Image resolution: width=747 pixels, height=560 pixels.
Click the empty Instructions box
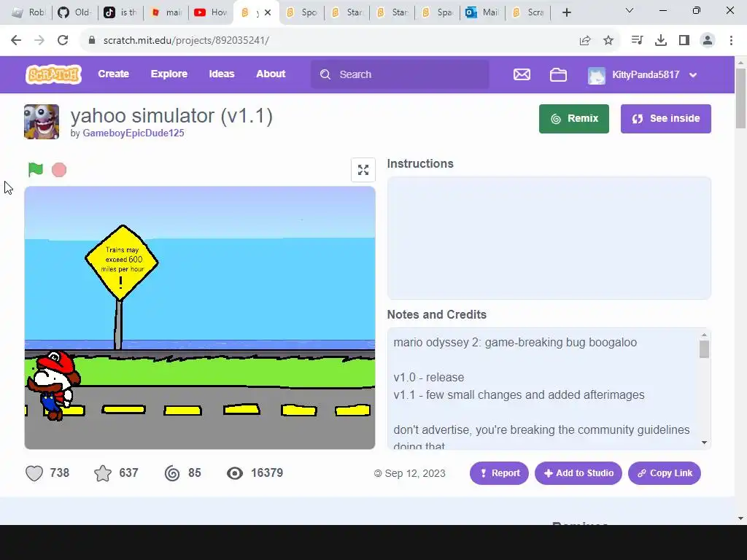tap(549, 238)
